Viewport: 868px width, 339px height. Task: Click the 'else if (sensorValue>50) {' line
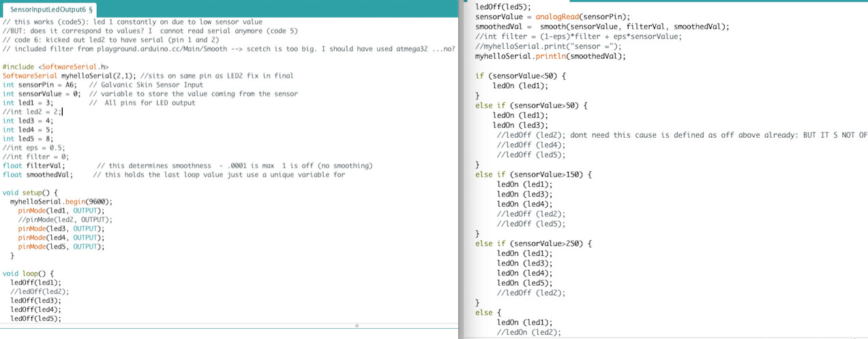coord(531,106)
